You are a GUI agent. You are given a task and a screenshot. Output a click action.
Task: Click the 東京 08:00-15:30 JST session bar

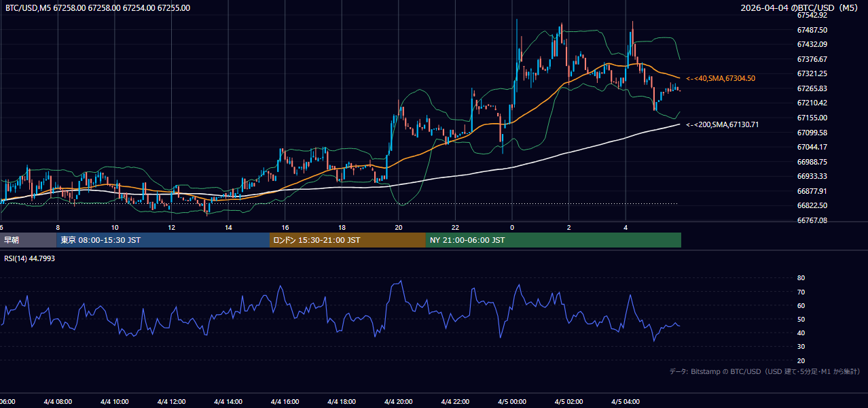coord(163,240)
